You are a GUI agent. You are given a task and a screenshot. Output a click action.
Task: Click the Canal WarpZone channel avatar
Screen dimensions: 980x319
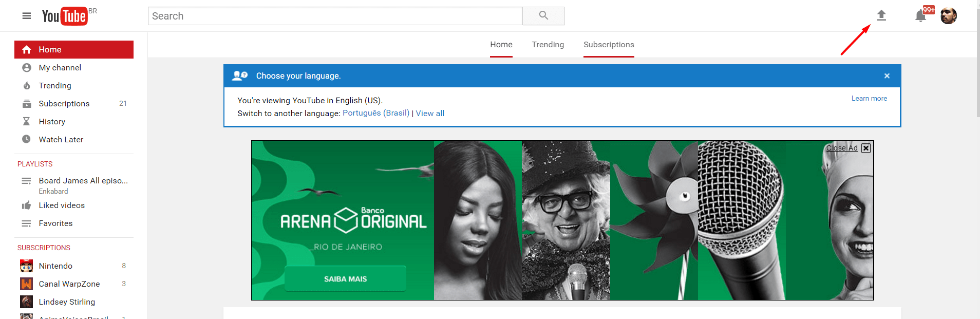(26, 284)
